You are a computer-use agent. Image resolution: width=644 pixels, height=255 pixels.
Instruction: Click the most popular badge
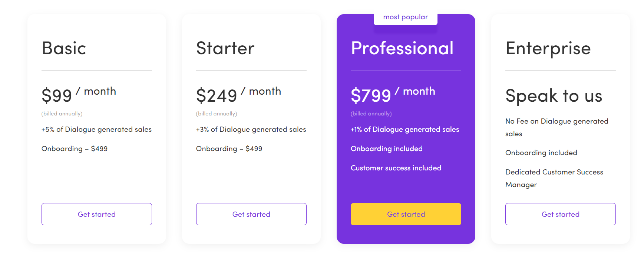(405, 17)
